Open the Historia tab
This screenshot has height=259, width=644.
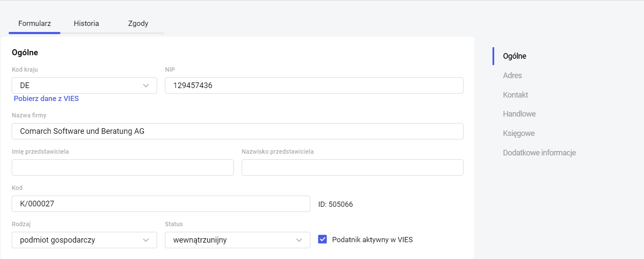tap(86, 23)
